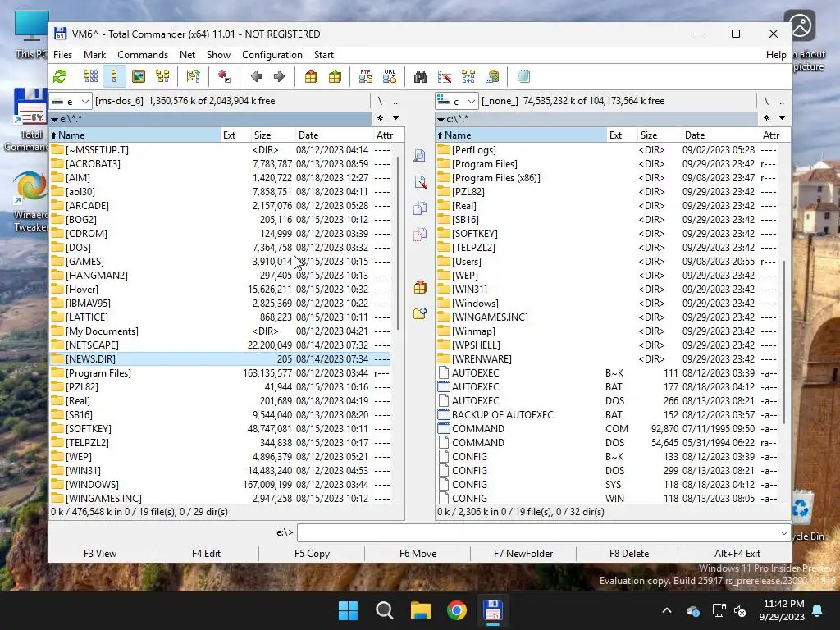Open the URL new connection icon

390,76
